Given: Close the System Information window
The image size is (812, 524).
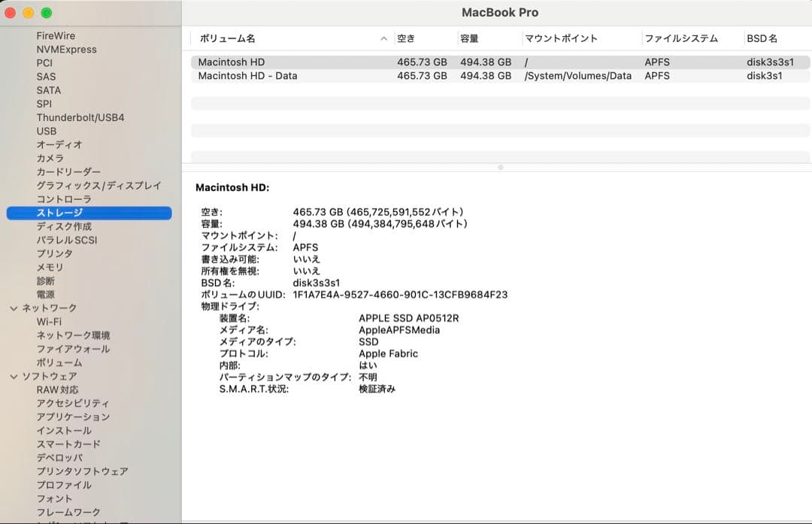Looking at the screenshot, I should click(11, 13).
